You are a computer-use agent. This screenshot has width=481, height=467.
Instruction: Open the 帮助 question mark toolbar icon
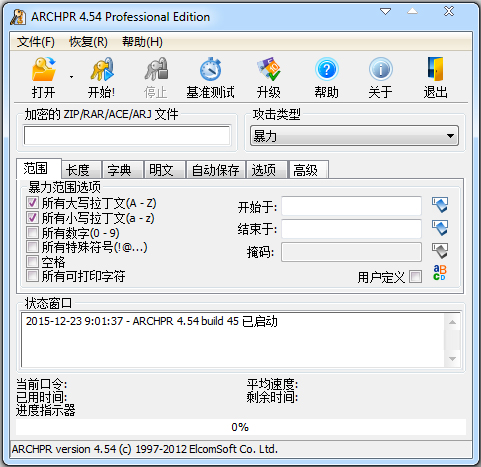327,69
